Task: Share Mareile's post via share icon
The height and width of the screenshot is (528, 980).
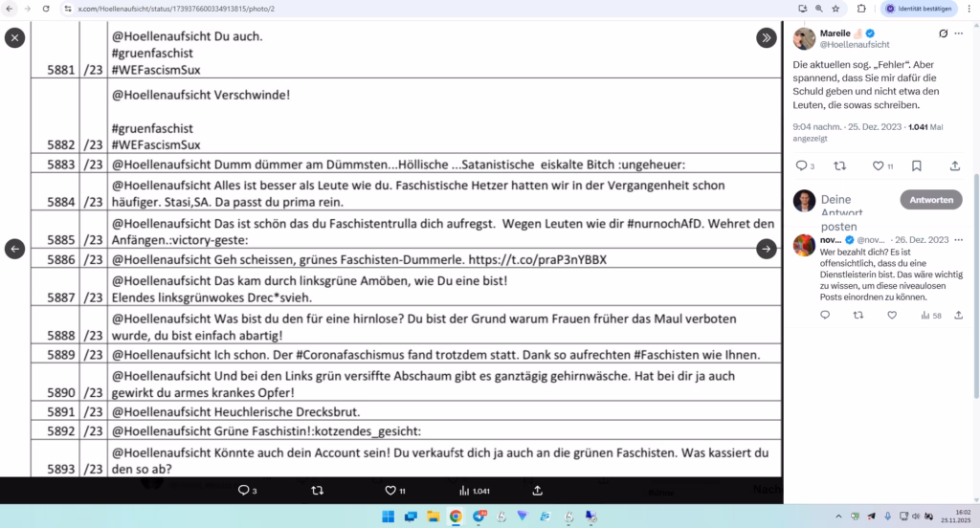Action: coord(954,165)
